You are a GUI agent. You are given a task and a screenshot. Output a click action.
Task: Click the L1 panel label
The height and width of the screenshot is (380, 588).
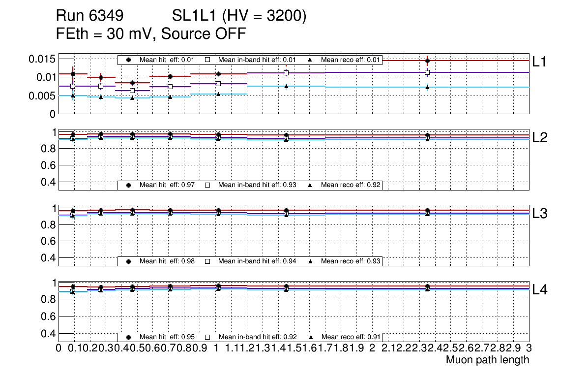[x=539, y=62]
